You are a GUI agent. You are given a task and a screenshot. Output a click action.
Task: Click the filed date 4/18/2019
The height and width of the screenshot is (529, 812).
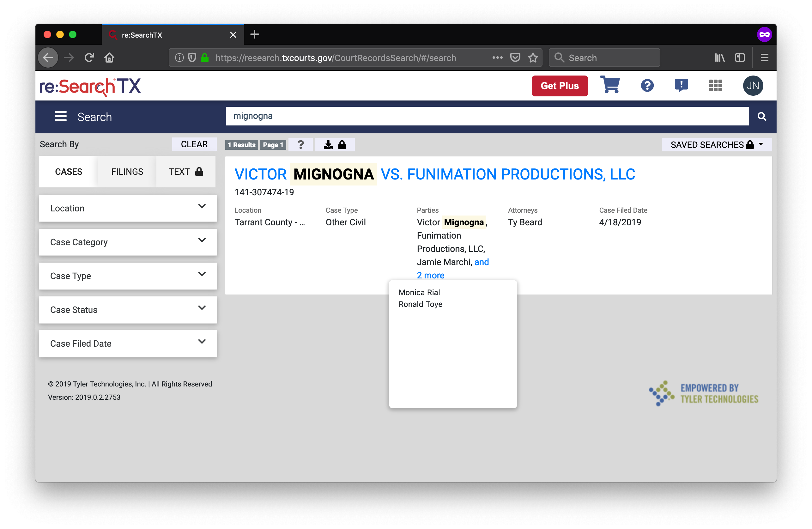(x=620, y=222)
